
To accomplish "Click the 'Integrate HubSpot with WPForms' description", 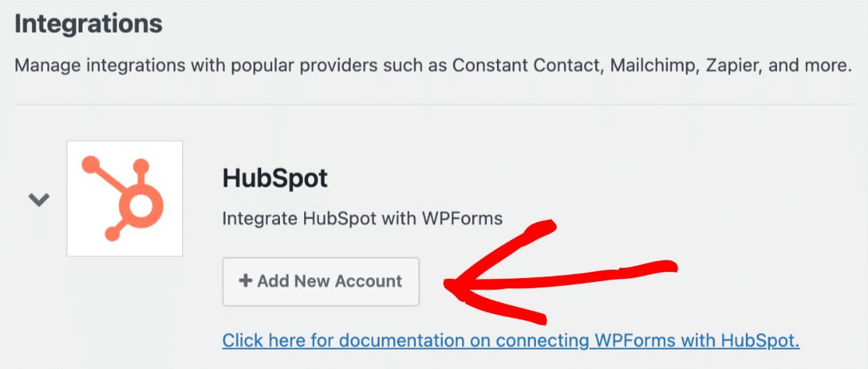I will (362, 218).
